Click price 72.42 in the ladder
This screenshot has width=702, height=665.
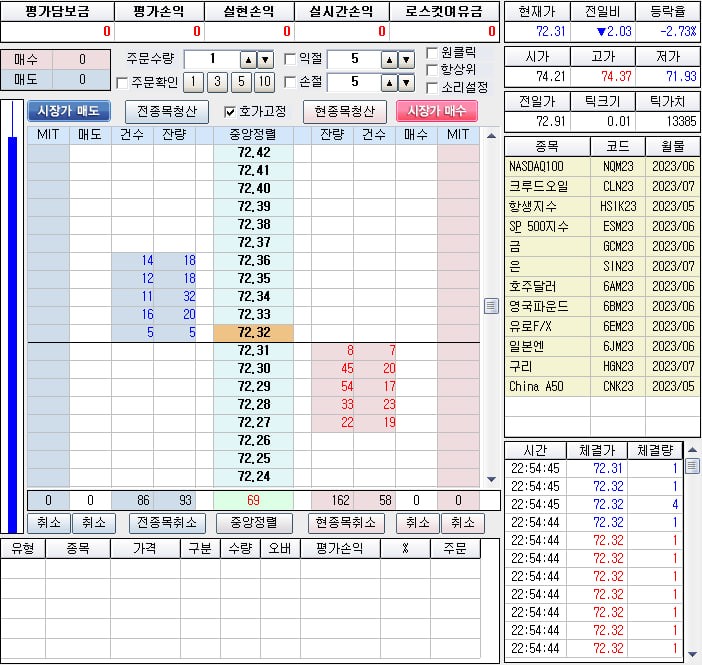tap(254, 153)
